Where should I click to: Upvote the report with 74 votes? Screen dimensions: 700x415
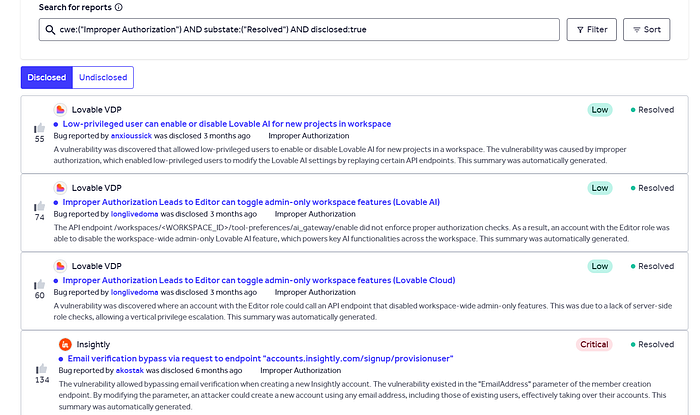[x=40, y=206]
